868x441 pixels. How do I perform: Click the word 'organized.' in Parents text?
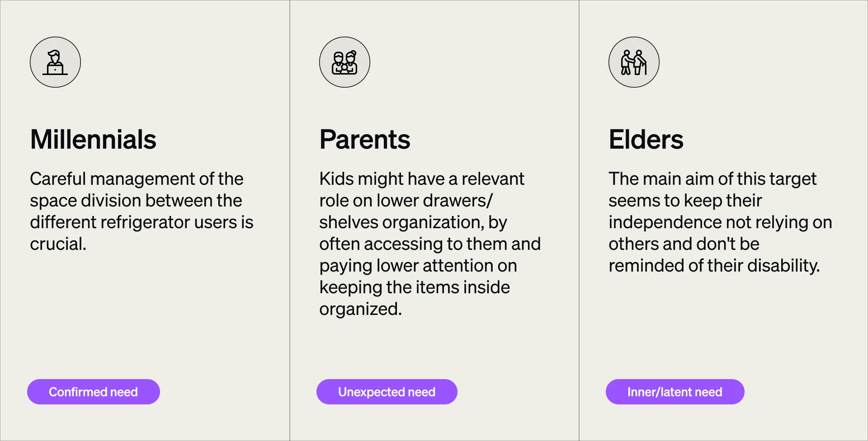tap(360, 310)
